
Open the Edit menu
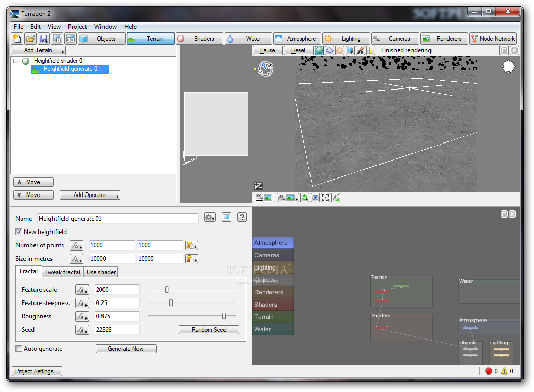coord(36,27)
